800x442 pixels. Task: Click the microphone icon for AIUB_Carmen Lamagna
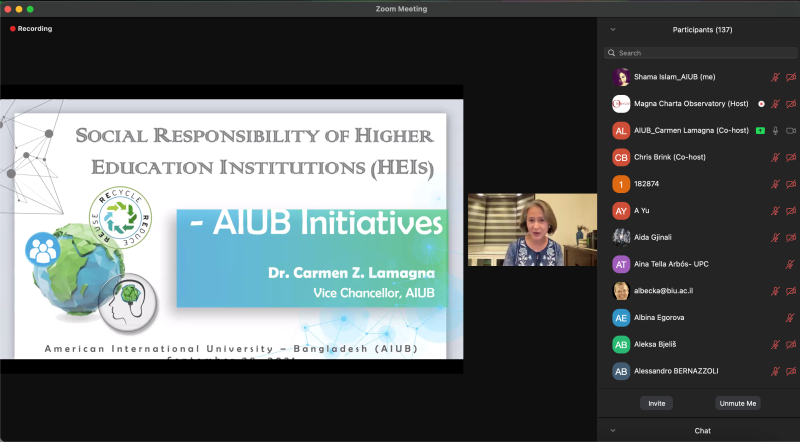(x=775, y=130)
